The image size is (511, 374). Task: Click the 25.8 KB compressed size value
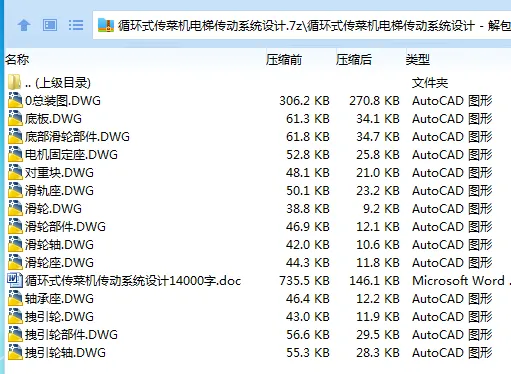pyautogui.click(x=378, y=155)
